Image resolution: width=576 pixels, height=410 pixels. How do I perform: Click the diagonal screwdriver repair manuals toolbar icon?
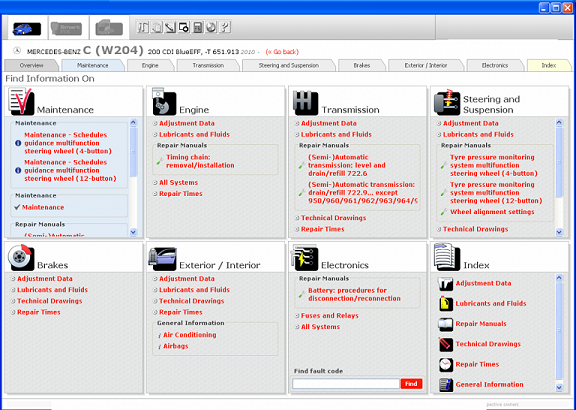point(170,27)
